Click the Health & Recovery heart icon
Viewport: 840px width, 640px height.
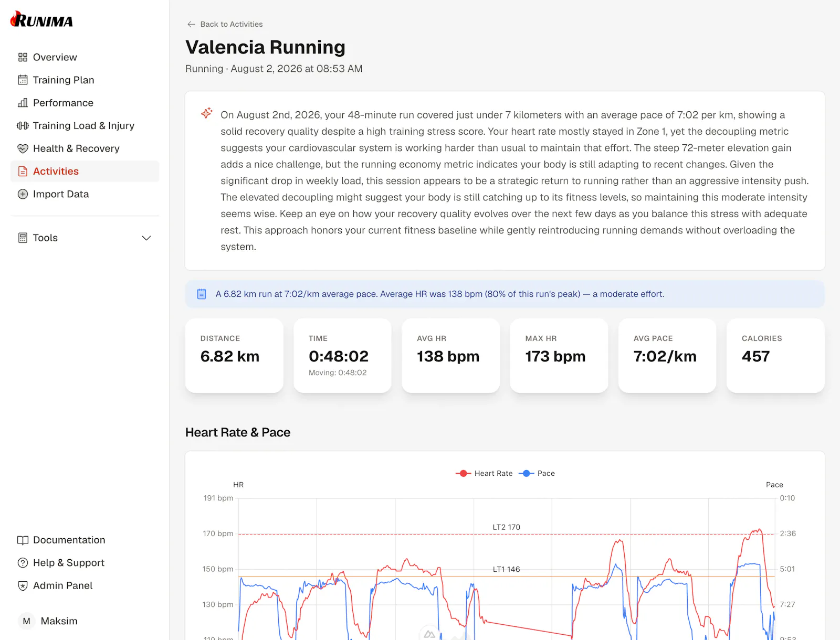coord(23,148)
